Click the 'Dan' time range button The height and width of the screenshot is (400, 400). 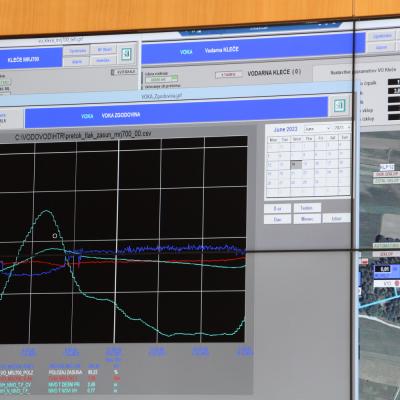pos(277,219)
